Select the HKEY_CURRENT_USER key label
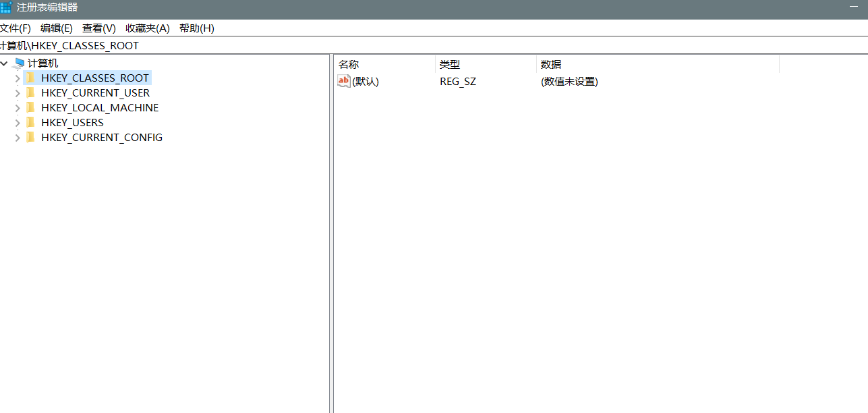 click(x=96, y=93)
